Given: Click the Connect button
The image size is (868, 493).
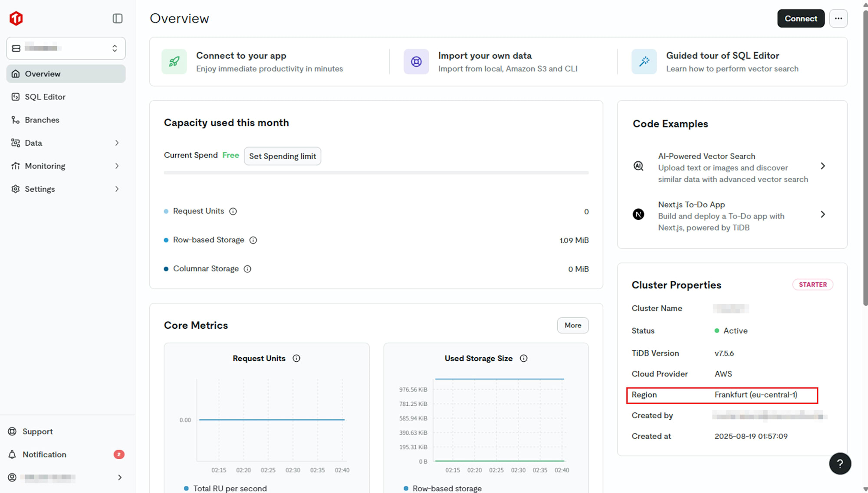Looking at the screenshot, I should click(801, 18).
